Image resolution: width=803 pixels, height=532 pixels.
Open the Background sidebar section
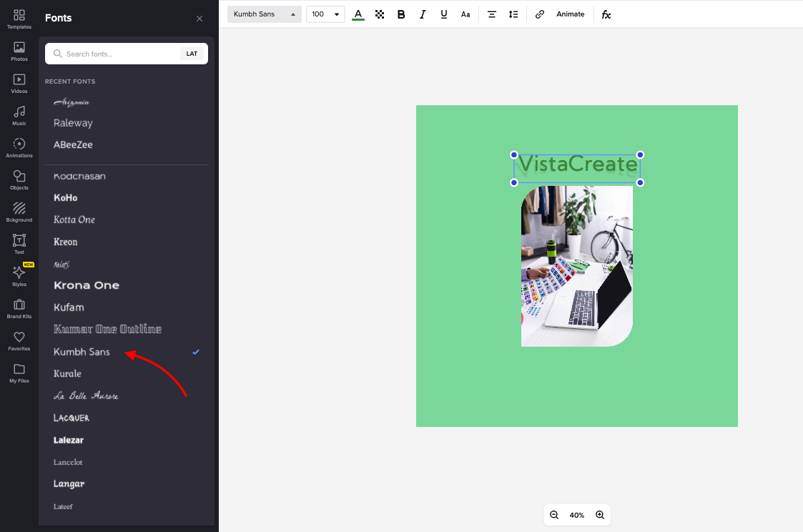tap(19, 212)
